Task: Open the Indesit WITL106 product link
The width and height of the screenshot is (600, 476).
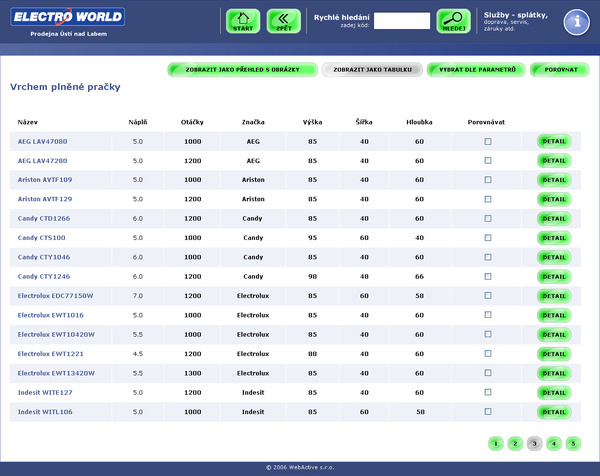Action: [x=45, y=412]
